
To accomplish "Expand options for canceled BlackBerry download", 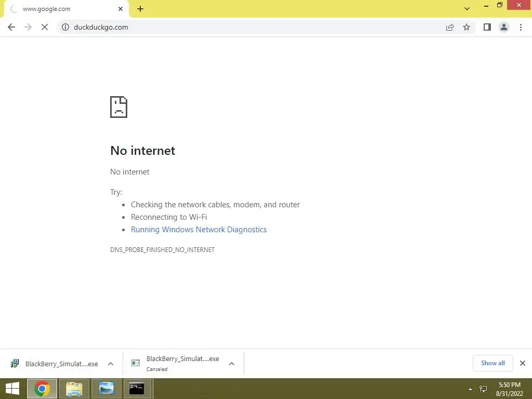I will 232,364.
